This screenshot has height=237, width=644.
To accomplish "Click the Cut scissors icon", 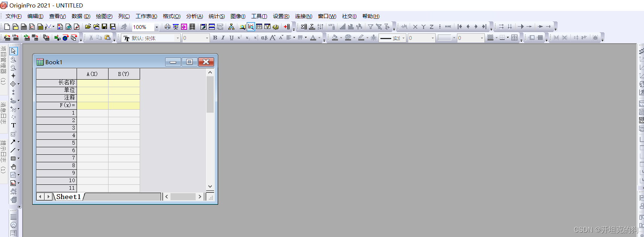I will coord(91,38).
